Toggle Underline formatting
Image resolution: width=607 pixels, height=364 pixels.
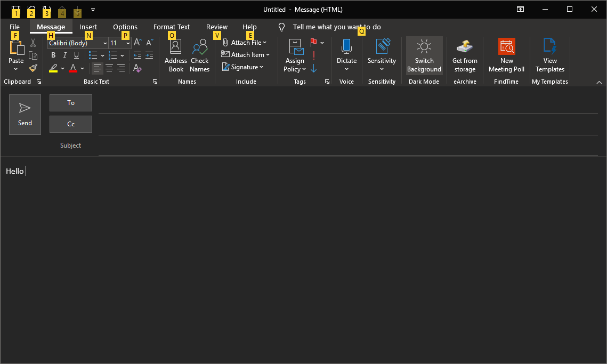77,55
